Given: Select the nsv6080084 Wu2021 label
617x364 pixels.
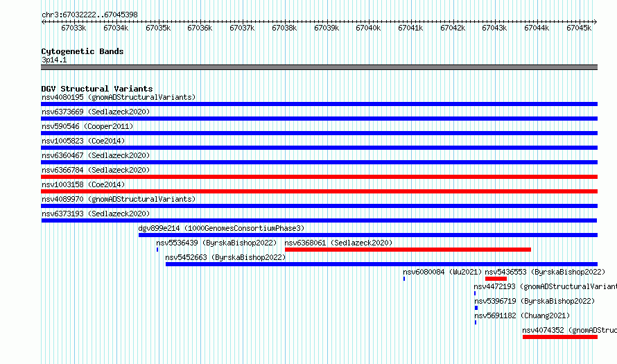Looking at the screenshot, I should (442, 272).
